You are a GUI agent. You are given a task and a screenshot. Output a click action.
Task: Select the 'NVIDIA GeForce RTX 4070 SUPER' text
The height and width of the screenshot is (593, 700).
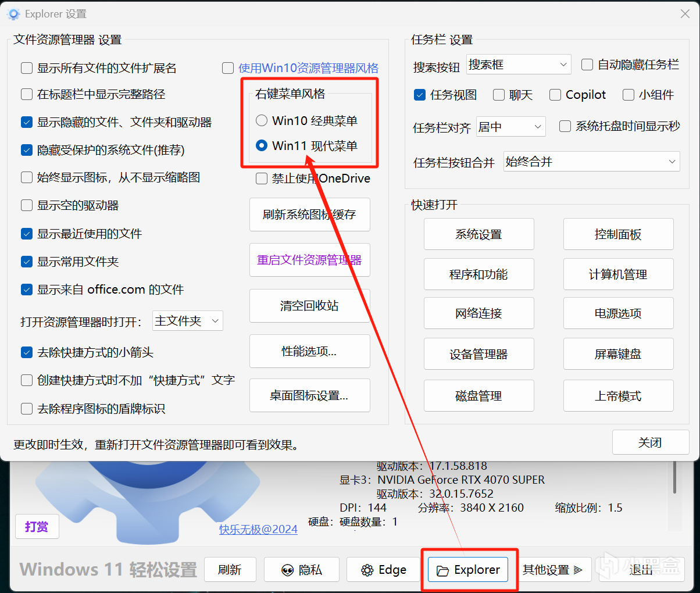(x=461, y=480)
